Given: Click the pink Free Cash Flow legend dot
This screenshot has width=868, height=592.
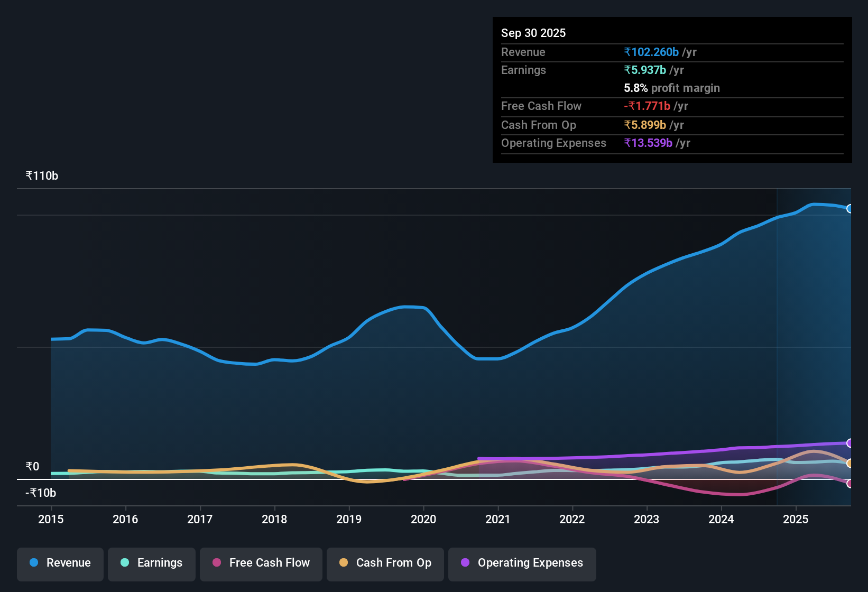Looking at the screenshot, I should [x=216, y=563].
